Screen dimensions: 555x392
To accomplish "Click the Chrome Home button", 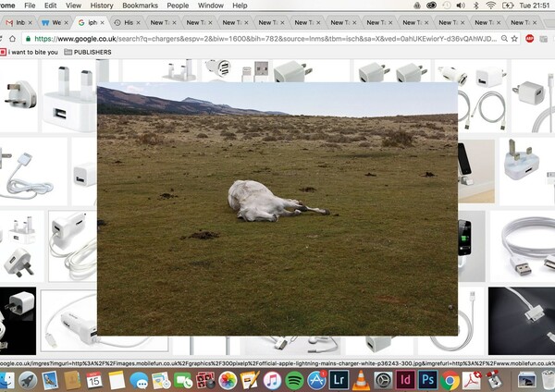I will coord(12,39).
